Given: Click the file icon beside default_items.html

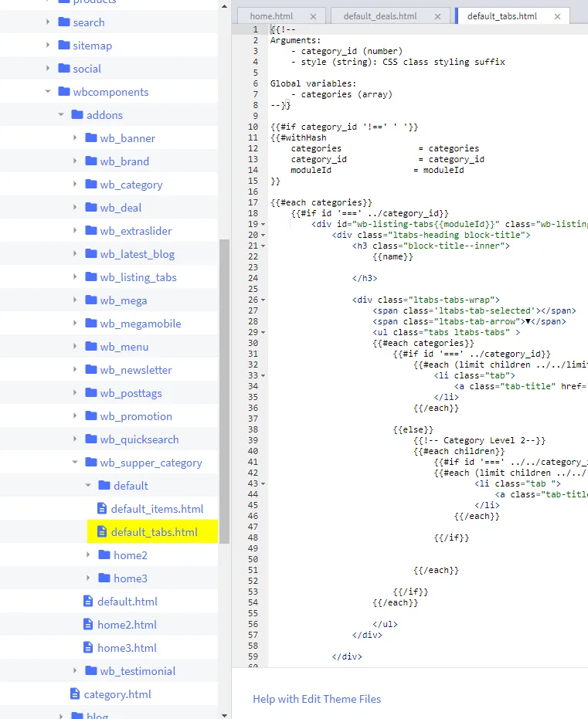Looking at the screenshot, I should [101, 509].
